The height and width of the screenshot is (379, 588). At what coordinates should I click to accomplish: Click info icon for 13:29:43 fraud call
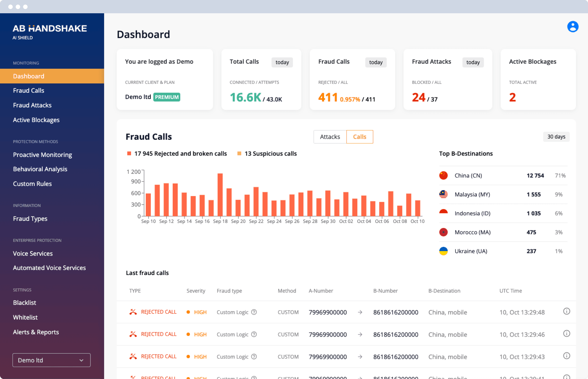tap(567, 356)
